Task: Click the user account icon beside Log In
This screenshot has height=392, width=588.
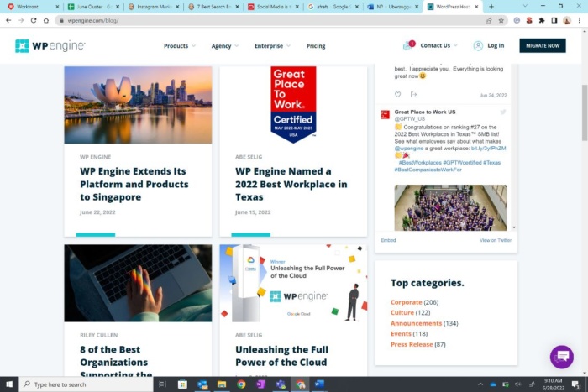Action: [478, 45]
